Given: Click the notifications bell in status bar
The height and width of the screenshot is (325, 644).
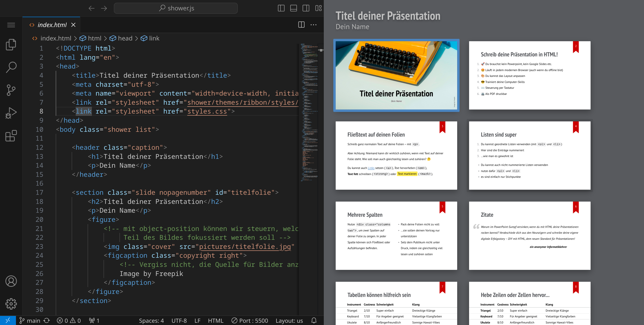Looking at the screenshot, I should [x=314, y=320].
